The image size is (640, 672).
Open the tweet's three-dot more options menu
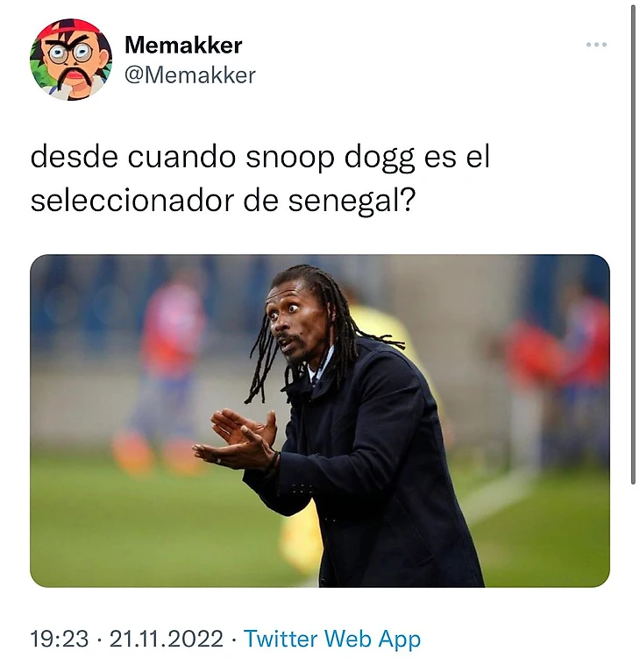point(596,45)
